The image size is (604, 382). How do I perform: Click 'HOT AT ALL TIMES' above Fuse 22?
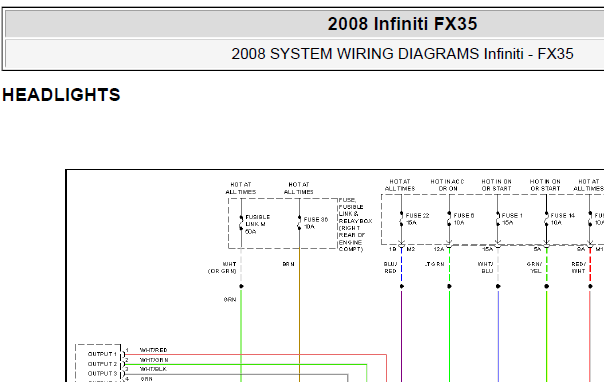click(400, 185)
